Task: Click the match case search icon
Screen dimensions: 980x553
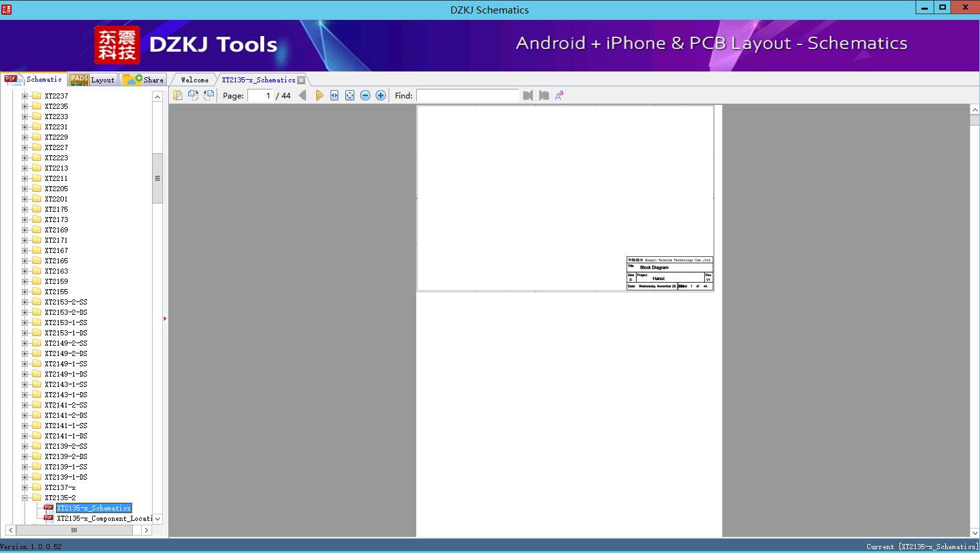Action: click(559, 95)
